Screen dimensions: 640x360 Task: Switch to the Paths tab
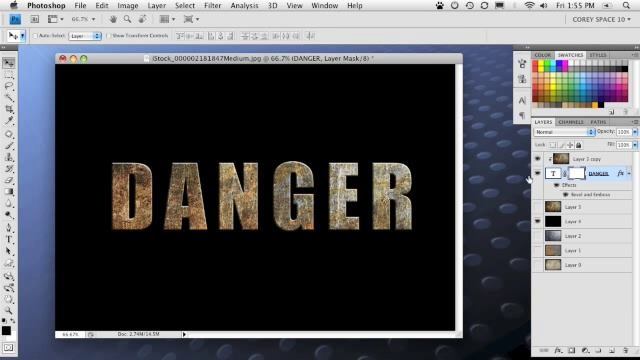tap(598, 122)
